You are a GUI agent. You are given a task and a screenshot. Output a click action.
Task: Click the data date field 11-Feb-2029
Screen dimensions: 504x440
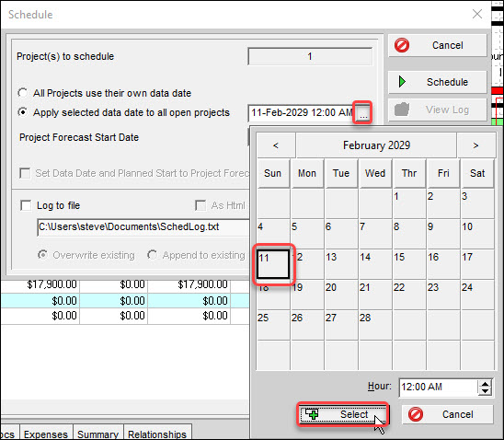[301, 112]
